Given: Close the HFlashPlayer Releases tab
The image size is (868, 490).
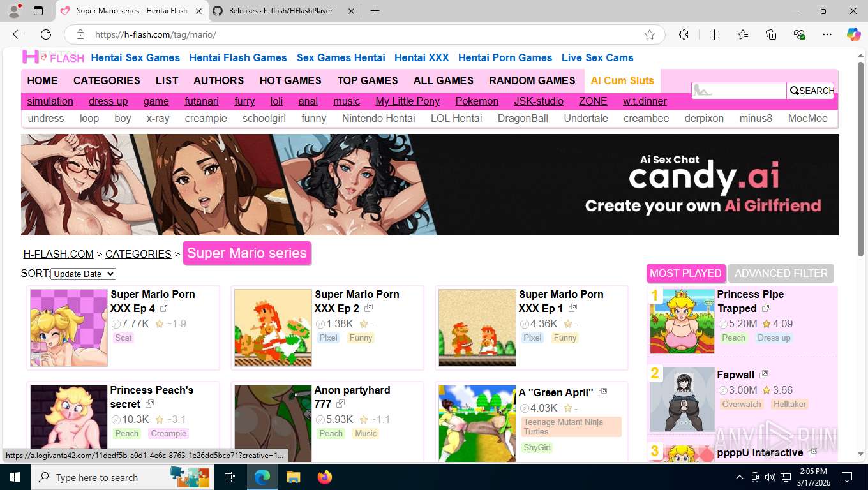Looking at the screenshot, I should (x=350, y=11).
